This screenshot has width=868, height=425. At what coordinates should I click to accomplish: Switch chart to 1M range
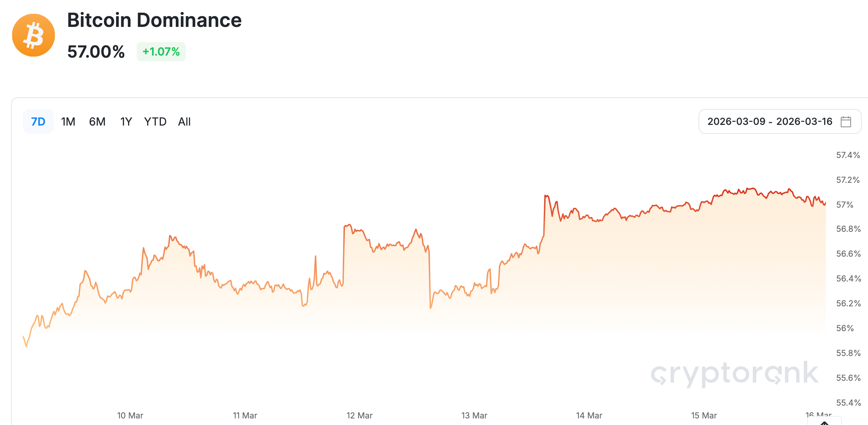click(68, 122)
